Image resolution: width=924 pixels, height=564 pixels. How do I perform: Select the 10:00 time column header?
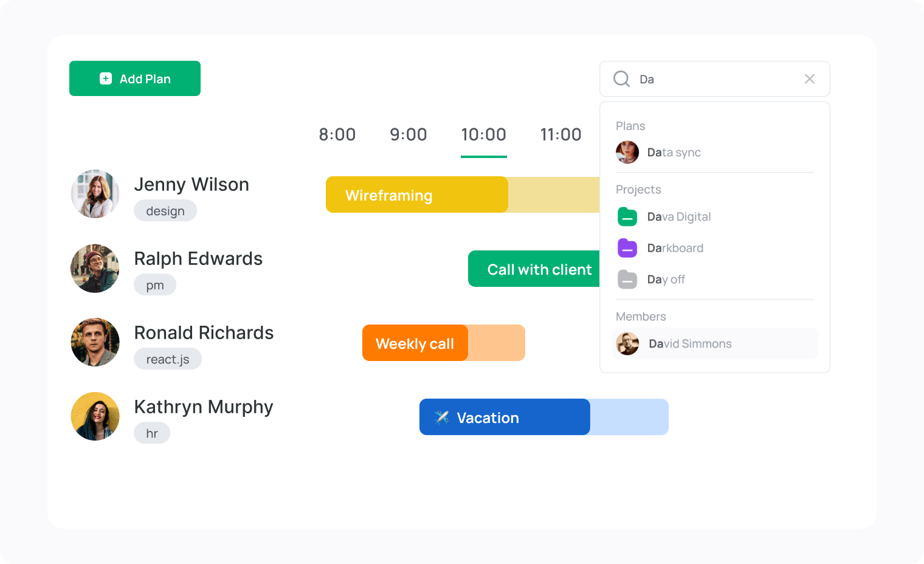(x=483, y=134)
